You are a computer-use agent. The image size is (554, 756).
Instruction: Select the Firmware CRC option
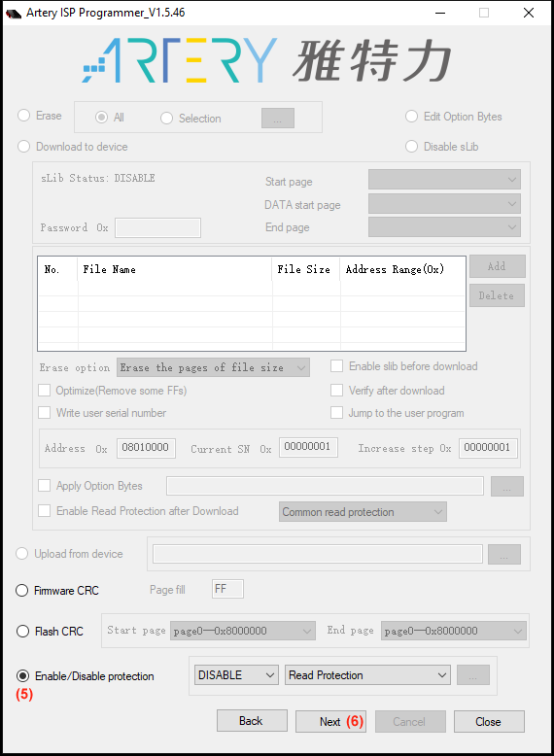click(21, 591)
